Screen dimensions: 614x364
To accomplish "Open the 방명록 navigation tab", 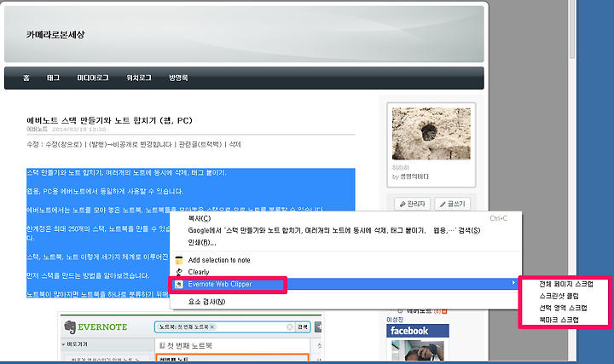I will (x=178, y=78).
